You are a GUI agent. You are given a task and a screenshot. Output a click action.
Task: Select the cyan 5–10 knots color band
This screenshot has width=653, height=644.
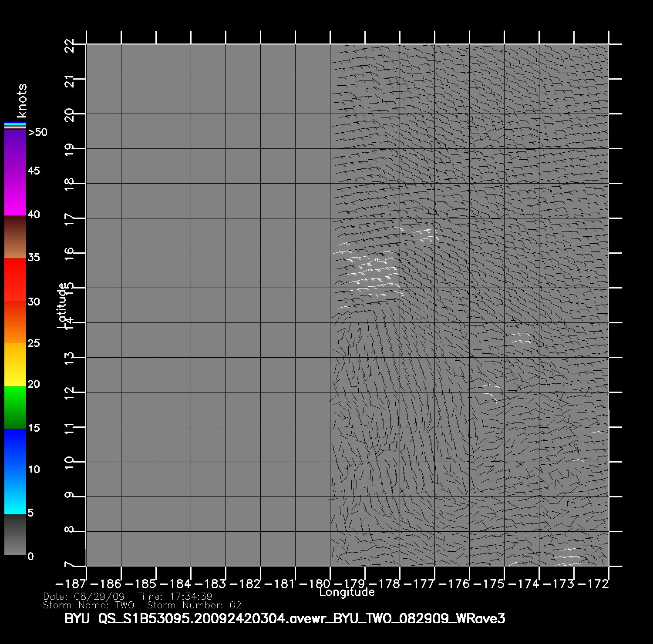(15, 492)
